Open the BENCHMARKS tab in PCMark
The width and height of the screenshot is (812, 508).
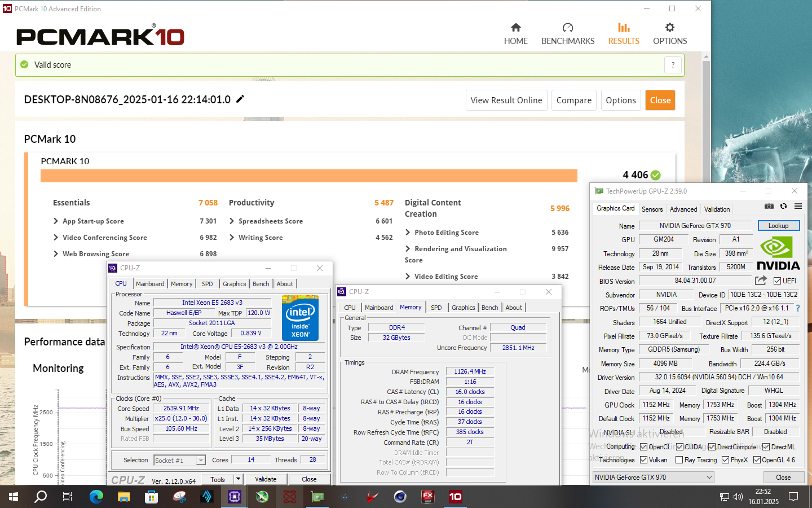568,34
